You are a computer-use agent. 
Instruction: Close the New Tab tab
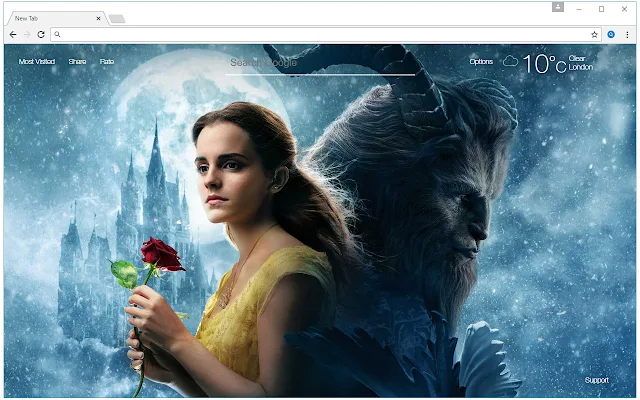pos(98,18)
